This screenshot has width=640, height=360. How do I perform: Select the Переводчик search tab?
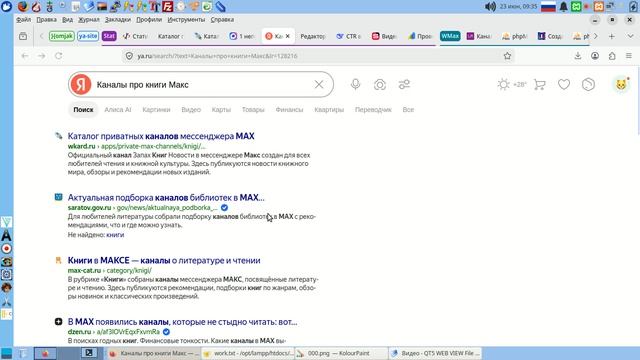pyautogui.click(x=373, y=109)
